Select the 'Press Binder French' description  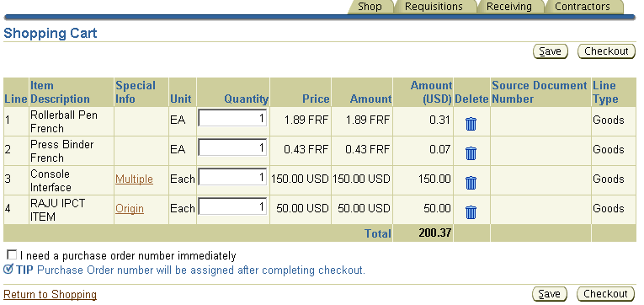click(x=61, y=152)
